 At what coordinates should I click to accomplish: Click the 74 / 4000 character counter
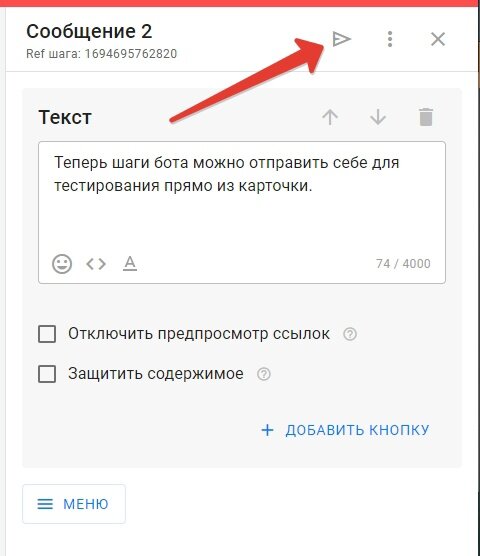(x=403, y=264)
